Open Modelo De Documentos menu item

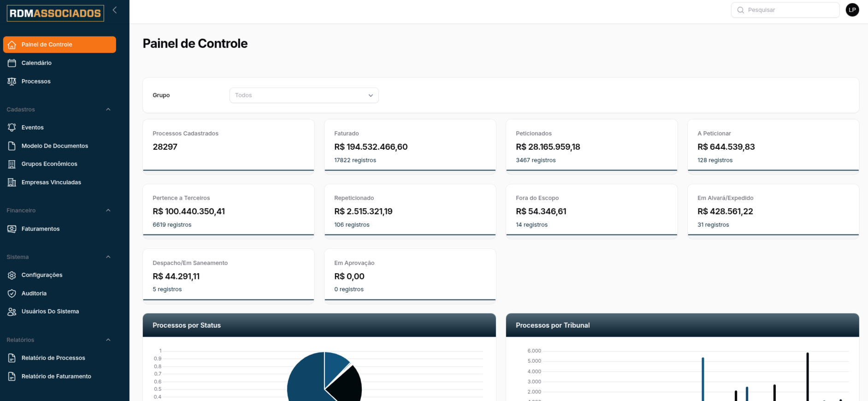[x=54, y=146]
